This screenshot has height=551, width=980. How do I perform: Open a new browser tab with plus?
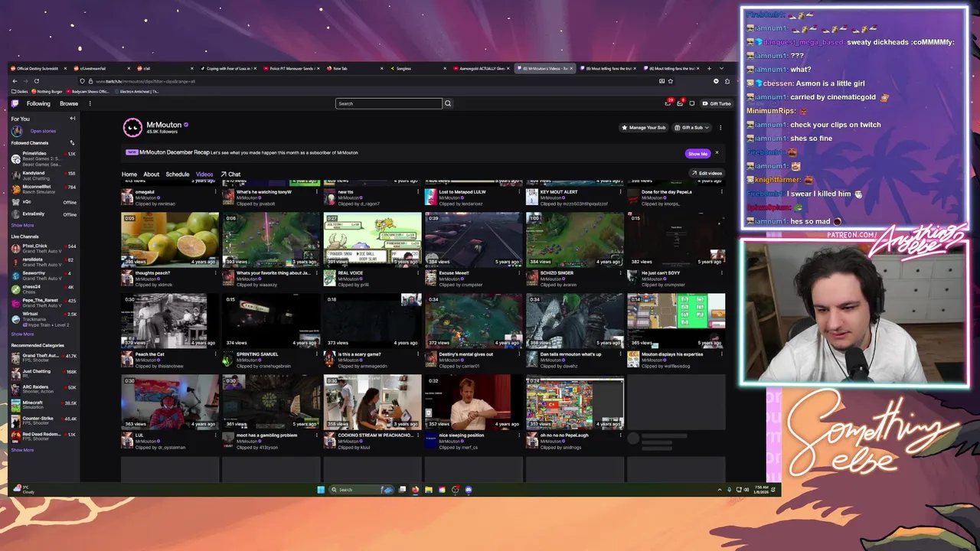click(x=709, y=69)
